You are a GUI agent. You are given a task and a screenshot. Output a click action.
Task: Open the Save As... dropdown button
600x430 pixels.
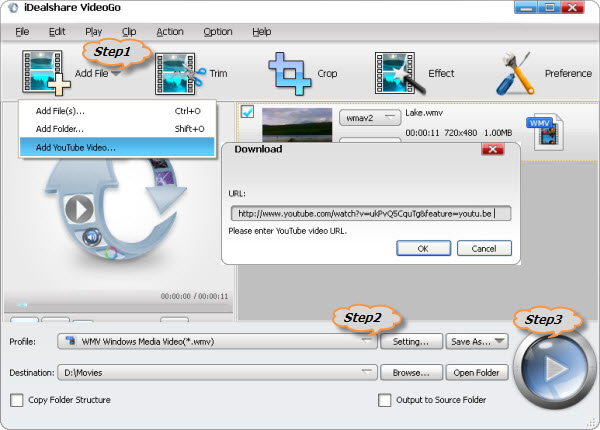(477, 341)
